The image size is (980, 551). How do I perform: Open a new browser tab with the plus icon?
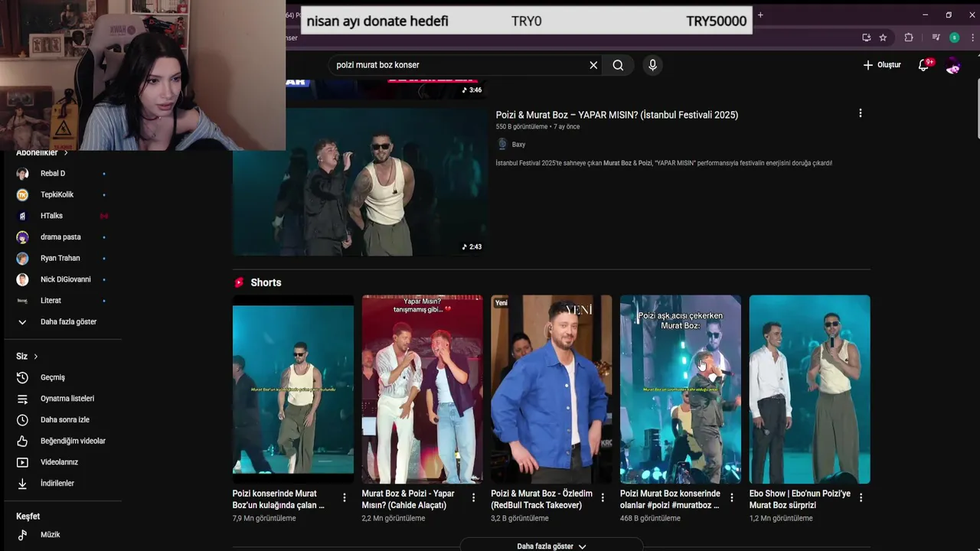760,15
